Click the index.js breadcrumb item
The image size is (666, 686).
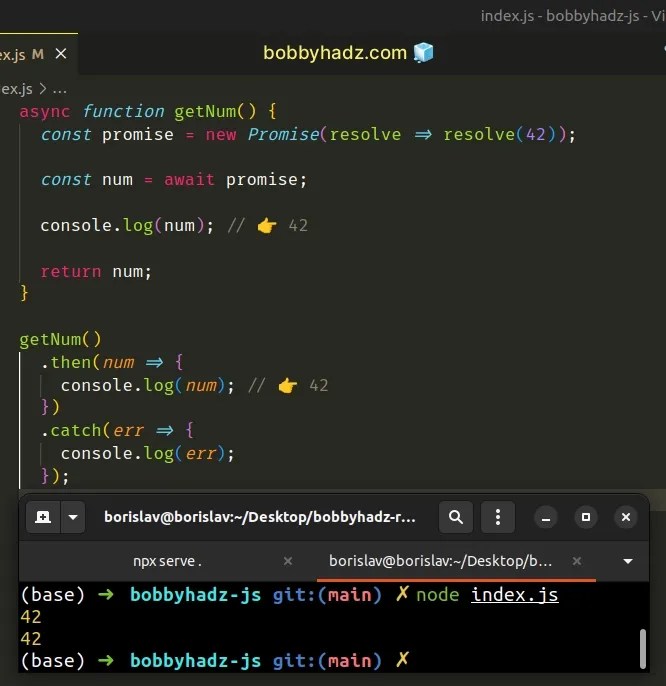point(16,89)
